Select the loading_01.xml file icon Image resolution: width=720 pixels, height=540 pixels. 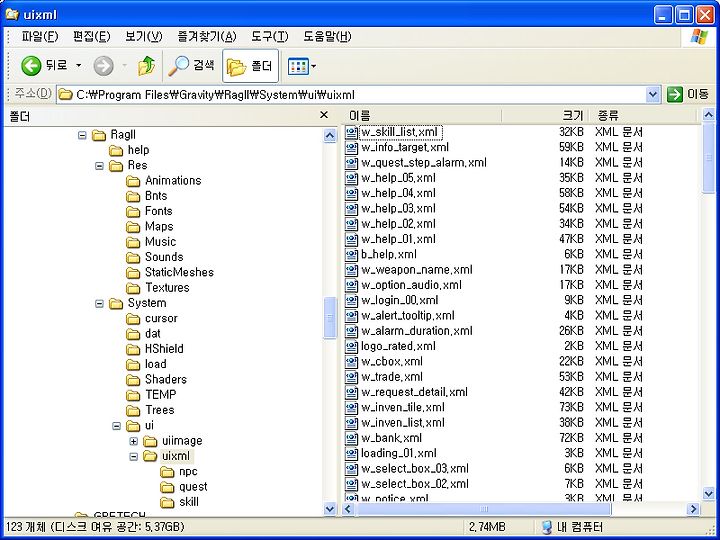pyautogui.click(x=351, y=454)
